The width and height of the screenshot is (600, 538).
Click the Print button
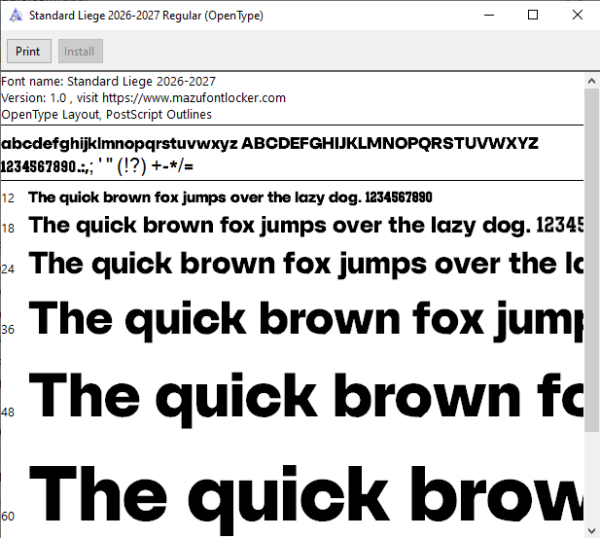(29, 51)
